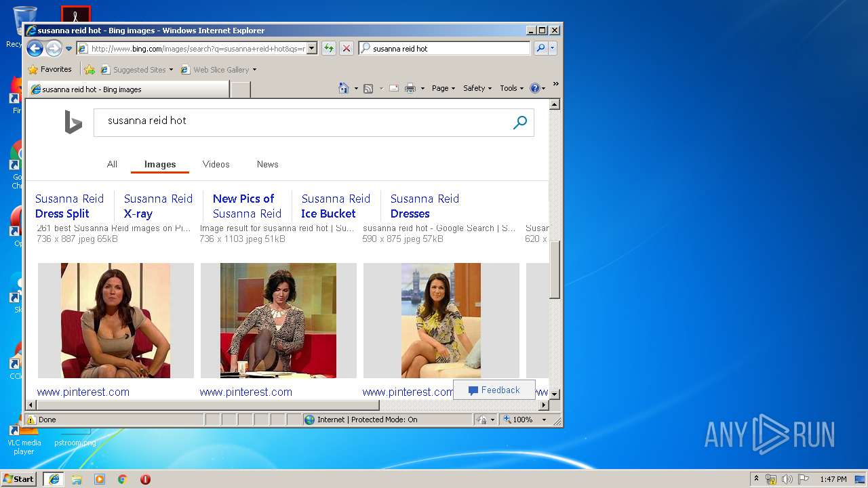Click the status bar warning icon next to Done
The image size is (868, 488).
click(31, 420)
